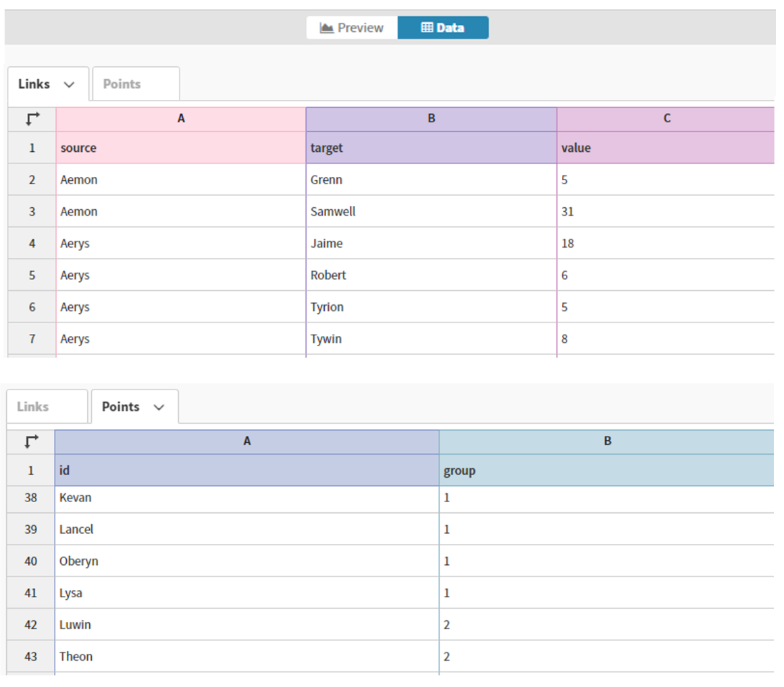Screen dimensions: 784x687
Task: Click the Robert target cell
Action: [x=432, y=275]
